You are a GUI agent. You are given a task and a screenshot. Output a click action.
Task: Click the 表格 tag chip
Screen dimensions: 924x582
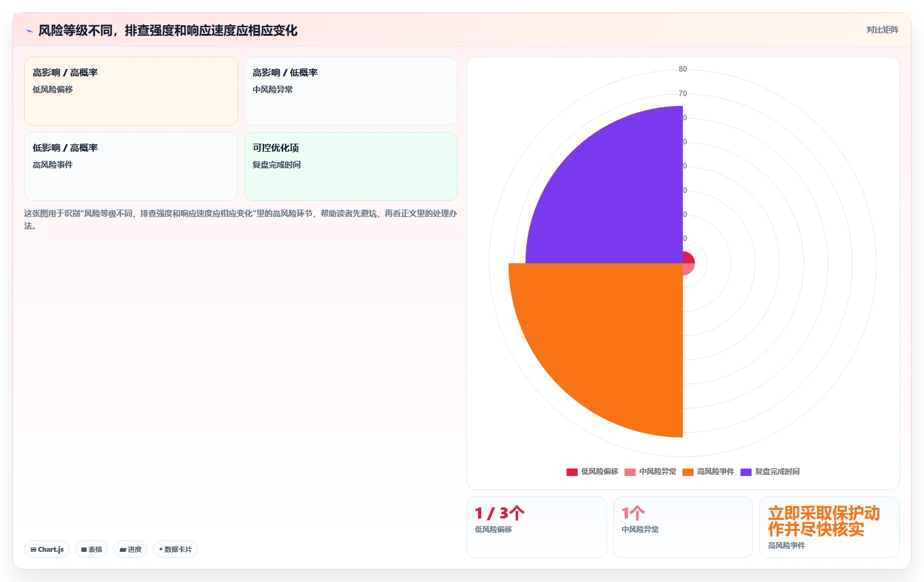coord(91,549)
